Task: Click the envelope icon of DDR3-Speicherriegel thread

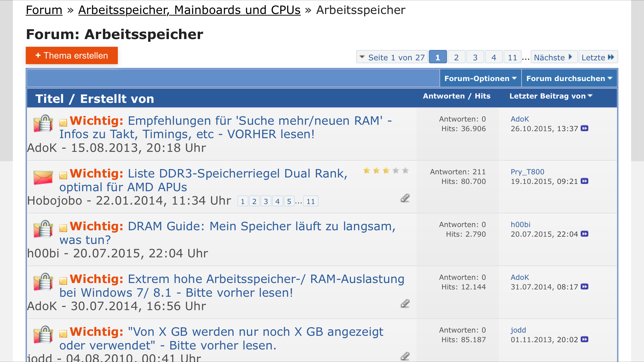Action: pyautogui.click(x=43, y=177)
